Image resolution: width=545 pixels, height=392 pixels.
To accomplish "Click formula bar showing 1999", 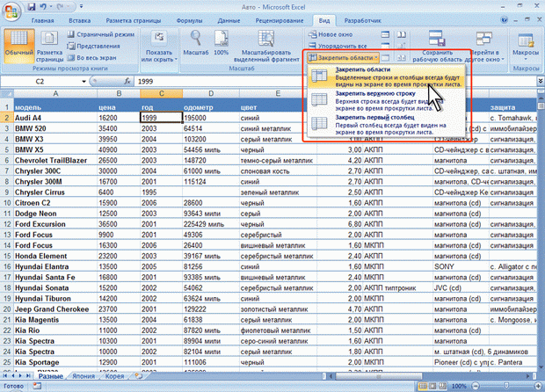I will [336, 82].
